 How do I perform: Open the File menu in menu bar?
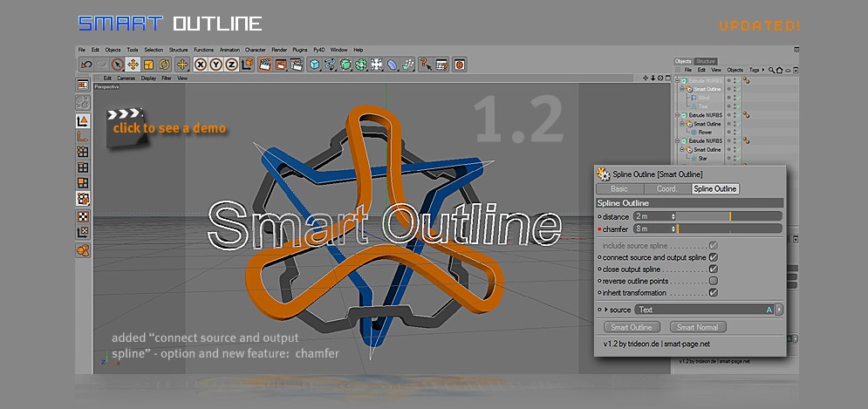coord(81,50)
